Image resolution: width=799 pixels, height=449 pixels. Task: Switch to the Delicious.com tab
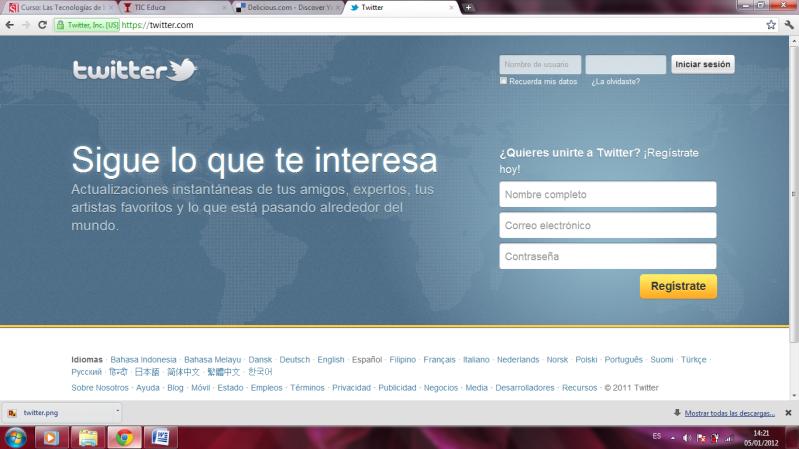pos(288,8)
